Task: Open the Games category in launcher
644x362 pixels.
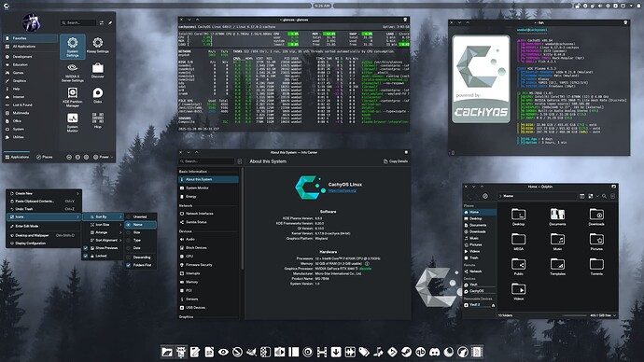Action: pos(31,73)
